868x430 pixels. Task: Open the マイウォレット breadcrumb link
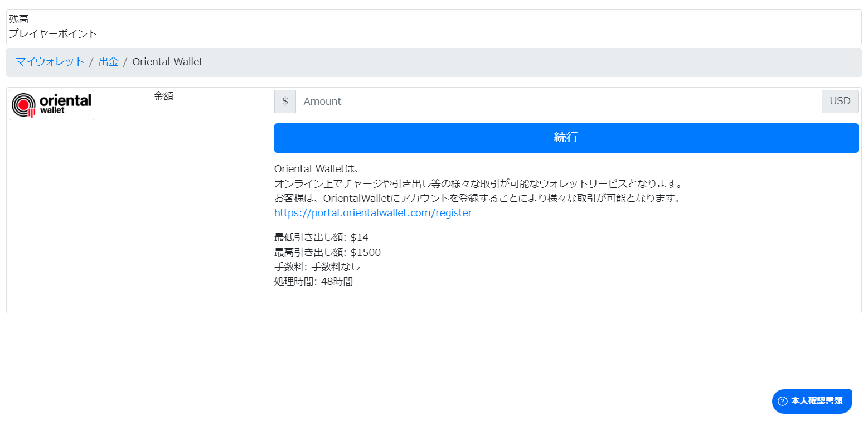[50, 62]
